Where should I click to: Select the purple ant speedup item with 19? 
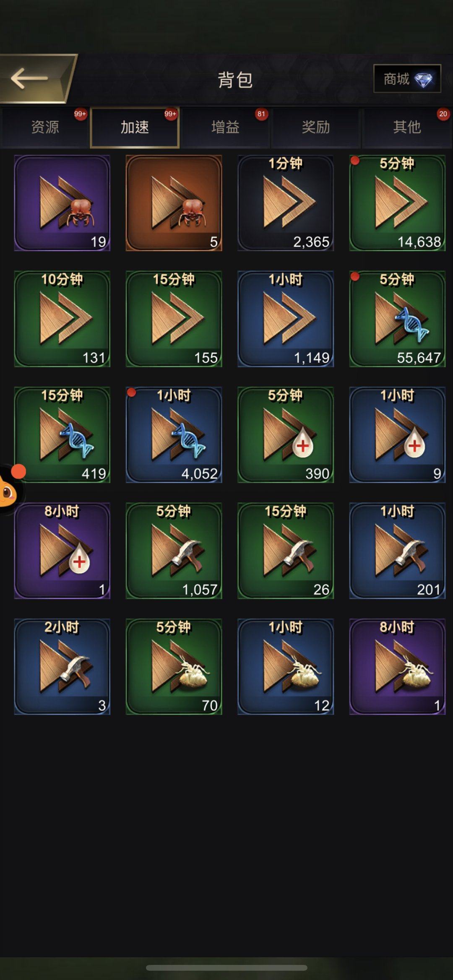click(62, 203)
